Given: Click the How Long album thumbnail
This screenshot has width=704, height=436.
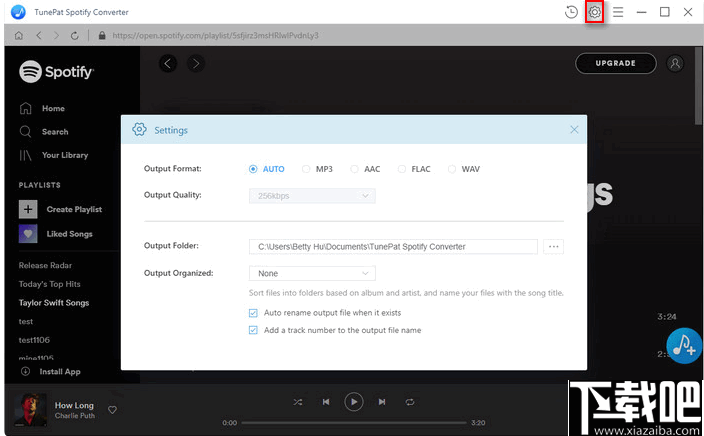Looking at the screenshot, I should coord(31,410).
